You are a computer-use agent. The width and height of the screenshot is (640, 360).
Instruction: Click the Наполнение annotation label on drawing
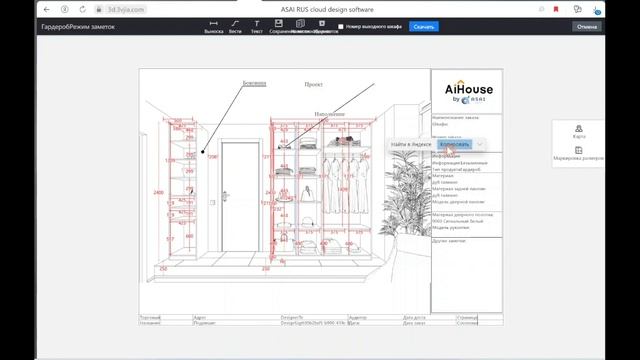[x=329, y=114]
